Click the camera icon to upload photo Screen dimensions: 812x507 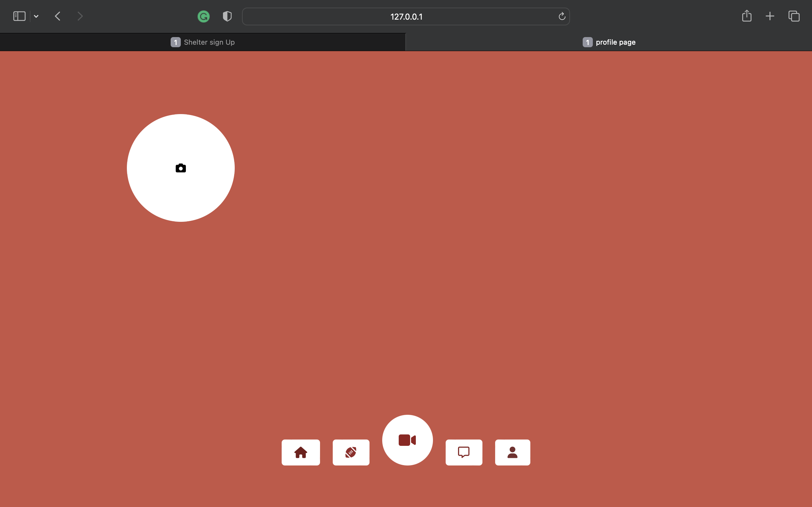coord(180,168)
